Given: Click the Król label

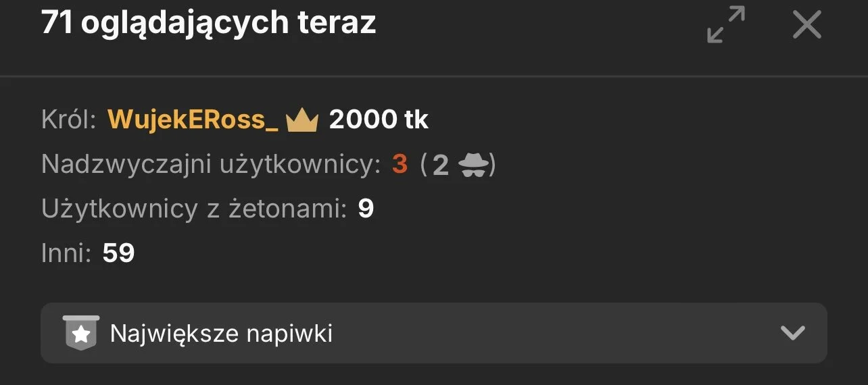Looking at the screenshot, I should (x=70, y=120).
